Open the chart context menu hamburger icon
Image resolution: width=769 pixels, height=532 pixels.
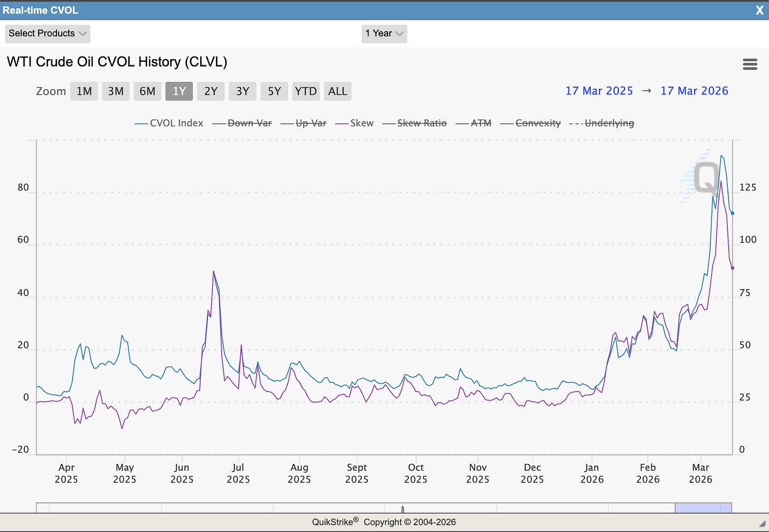click(x=750, y=64)
